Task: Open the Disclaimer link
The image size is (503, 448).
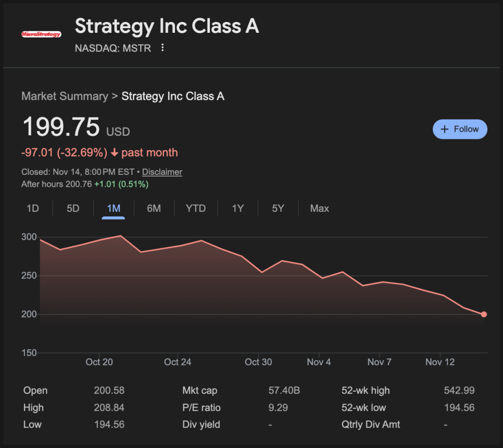Action: [162, 172]
